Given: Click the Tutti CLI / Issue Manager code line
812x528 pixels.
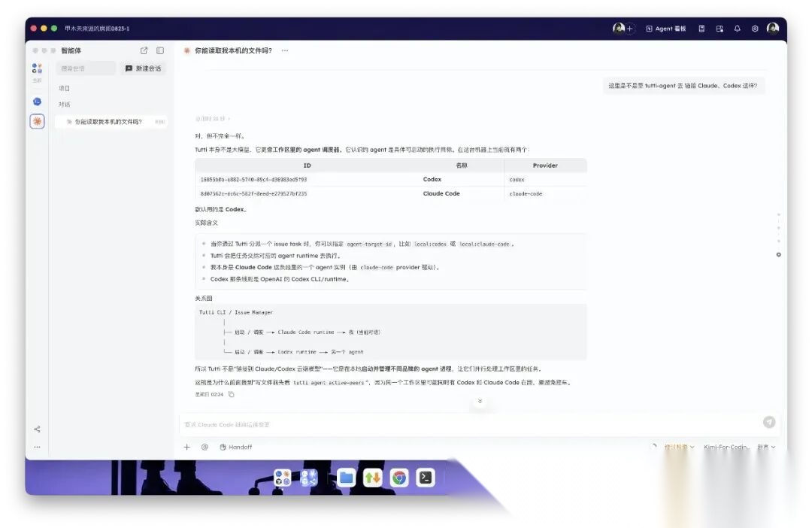Looking at the screenshot, I should [x=235, y=312].
